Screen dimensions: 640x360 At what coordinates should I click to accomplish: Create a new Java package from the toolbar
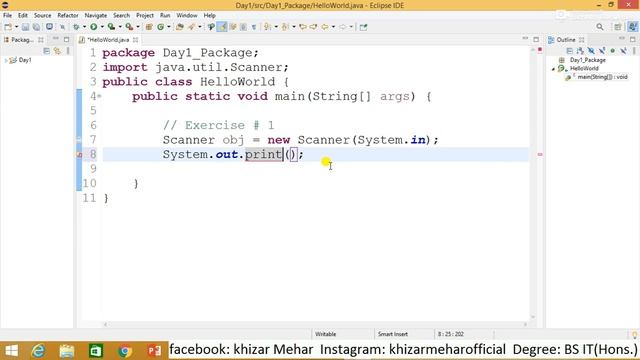[x=149, y=27]
